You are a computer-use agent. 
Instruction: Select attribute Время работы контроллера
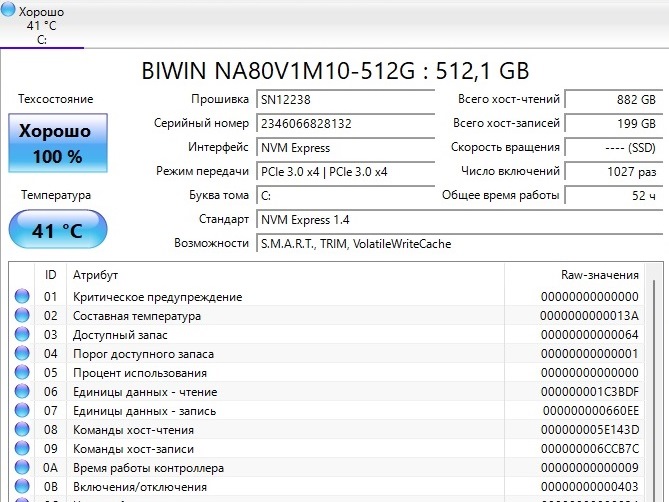[x=148, y=468]
